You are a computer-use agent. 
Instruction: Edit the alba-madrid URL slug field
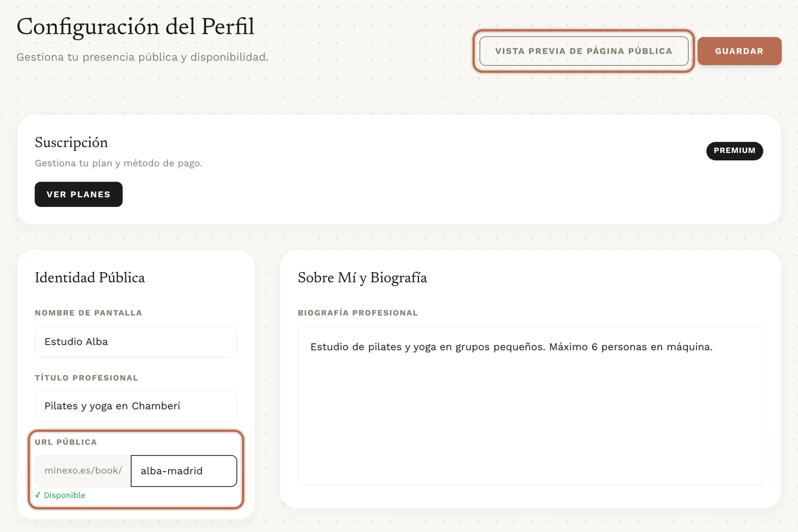pyautogui.click(x=184, y=471)
